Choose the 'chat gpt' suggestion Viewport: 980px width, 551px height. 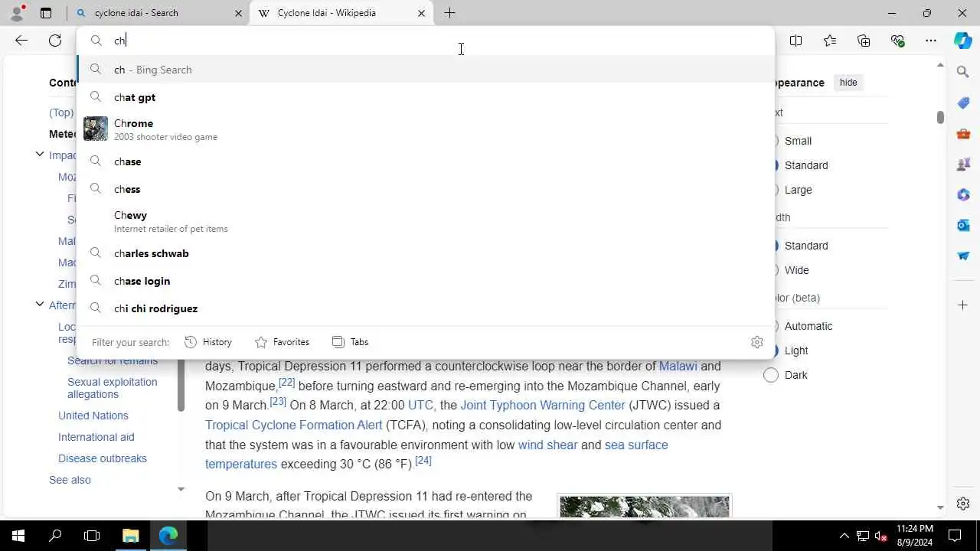[426, 97]
